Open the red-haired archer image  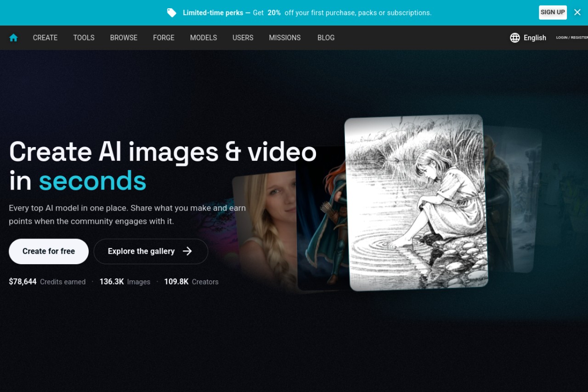coord(321,219)
